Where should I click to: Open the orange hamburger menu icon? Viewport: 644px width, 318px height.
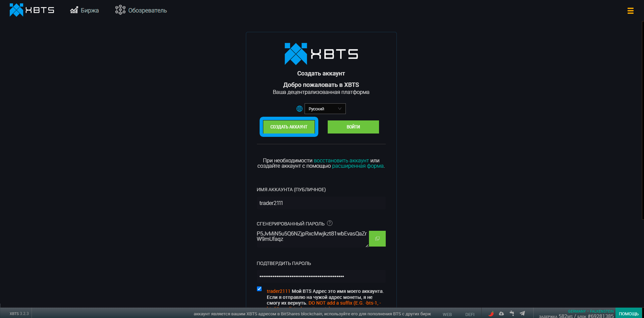coord(631,10)
